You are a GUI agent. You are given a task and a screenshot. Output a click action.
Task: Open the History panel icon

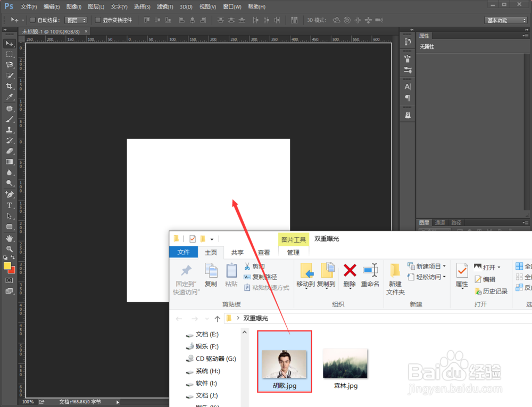(408, 41)
